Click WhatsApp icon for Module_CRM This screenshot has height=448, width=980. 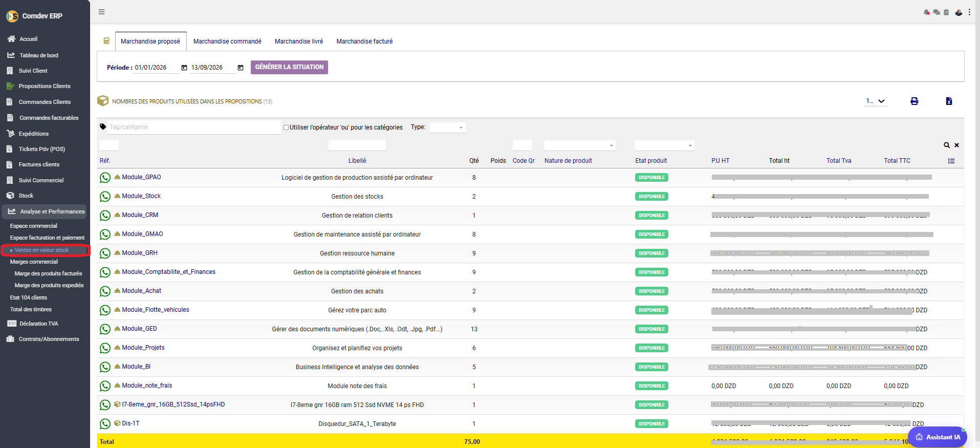pos(105,216)
